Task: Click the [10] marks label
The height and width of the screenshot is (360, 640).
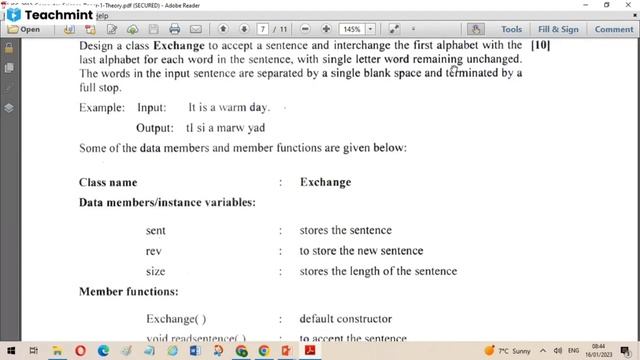Action: (540, 45)
